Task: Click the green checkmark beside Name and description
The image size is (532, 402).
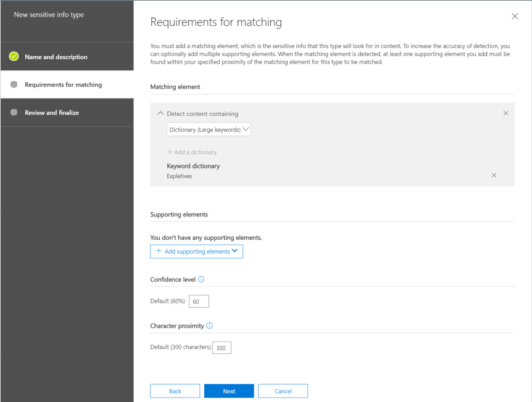Action: click(x=14, y=57)
